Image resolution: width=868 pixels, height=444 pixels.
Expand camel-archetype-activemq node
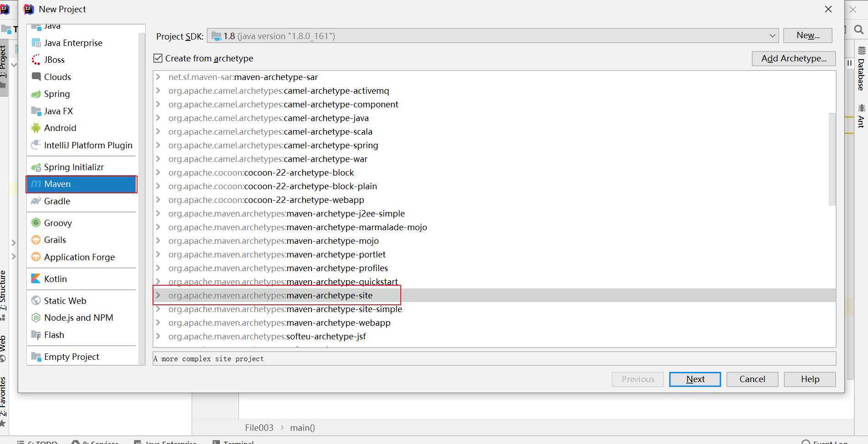[158, 91]
